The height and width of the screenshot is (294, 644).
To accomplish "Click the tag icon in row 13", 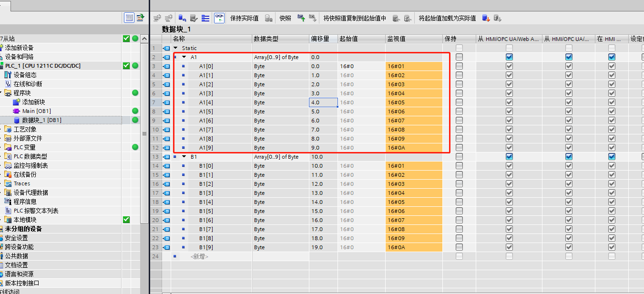I will (166, 157).
